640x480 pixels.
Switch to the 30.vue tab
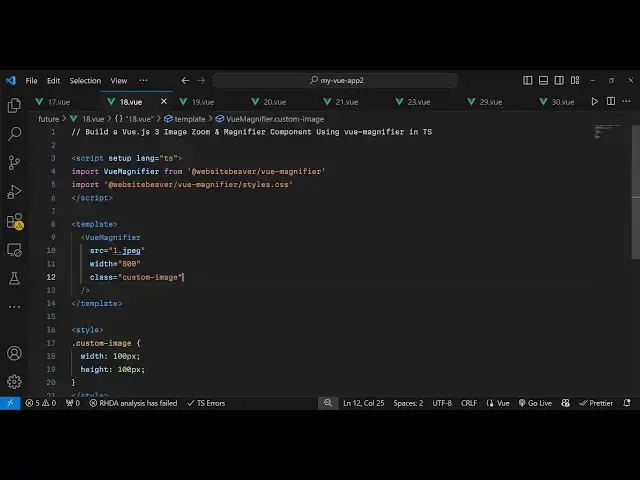tap(563, 102)
